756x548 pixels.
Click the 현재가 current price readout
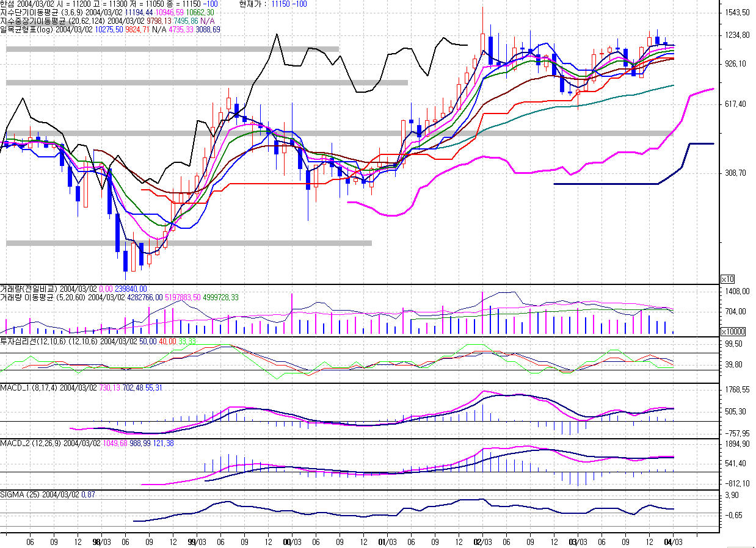(x=273, y=4)
